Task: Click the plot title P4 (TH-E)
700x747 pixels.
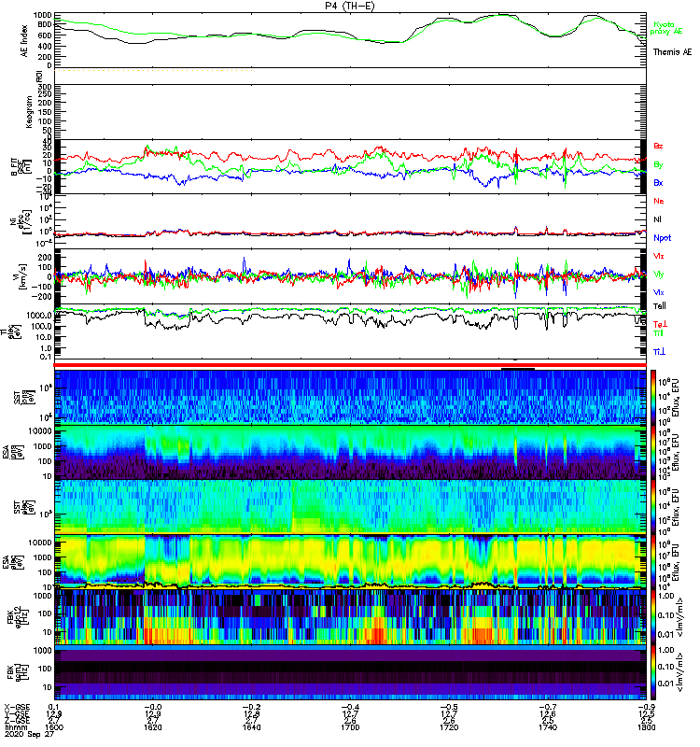Action: coord(350,6)
